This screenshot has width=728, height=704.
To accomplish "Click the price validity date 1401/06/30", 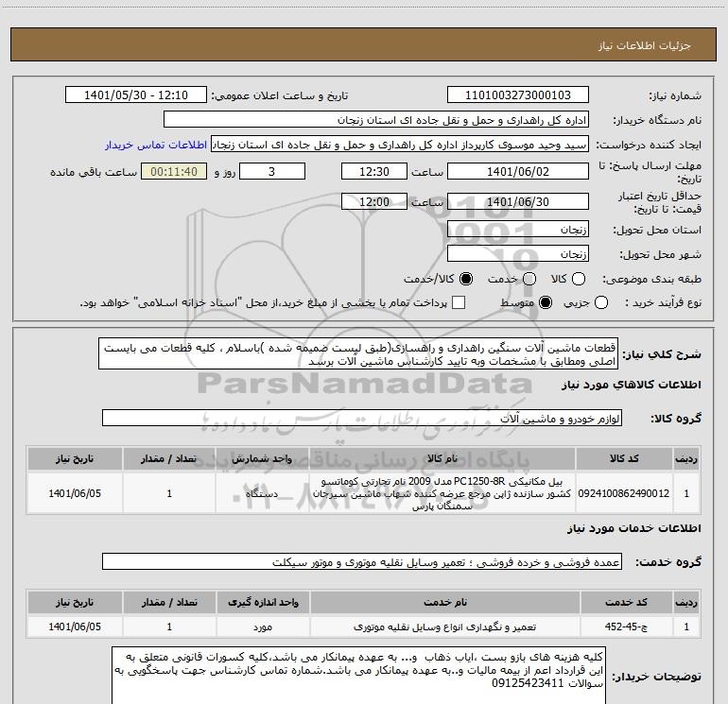I will (x=518, y=201).
